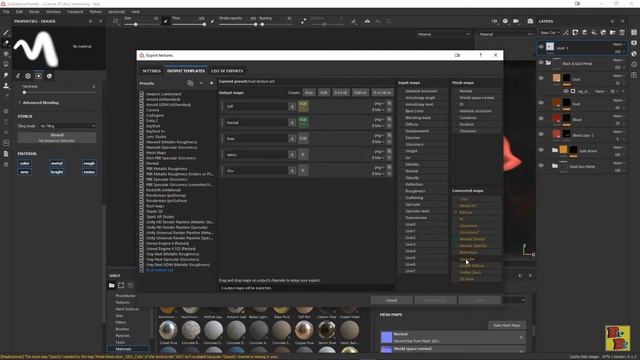Viewport: 640px width, 360px height.
Task: Select the Arnold UDIM preset
Action: click(x=168, y=105)
